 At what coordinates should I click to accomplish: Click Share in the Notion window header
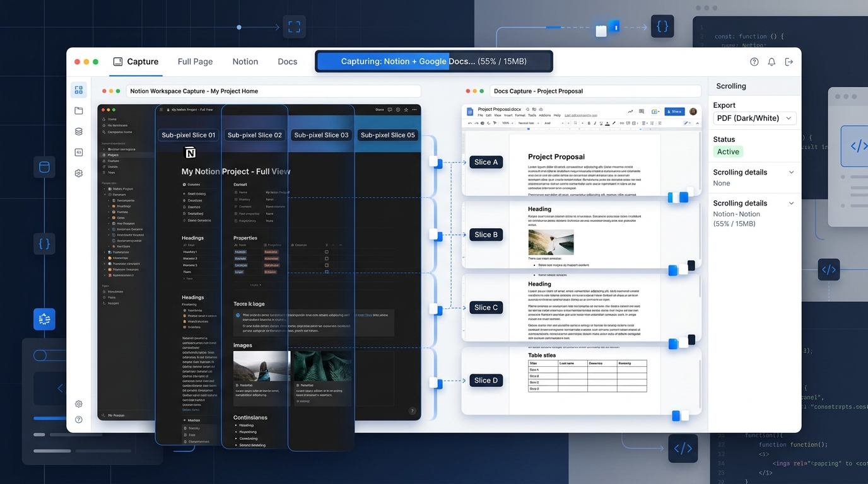tap(379, 110)
